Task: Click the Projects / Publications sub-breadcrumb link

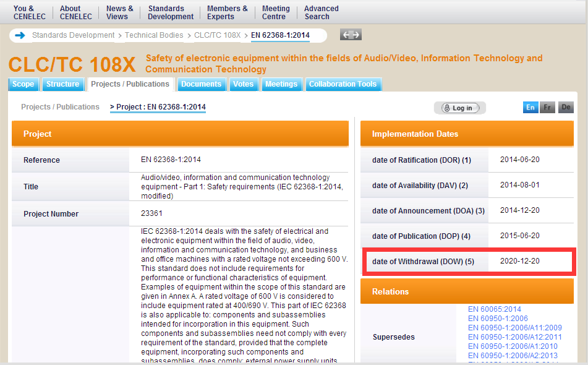Action: (x=60, y=107)
